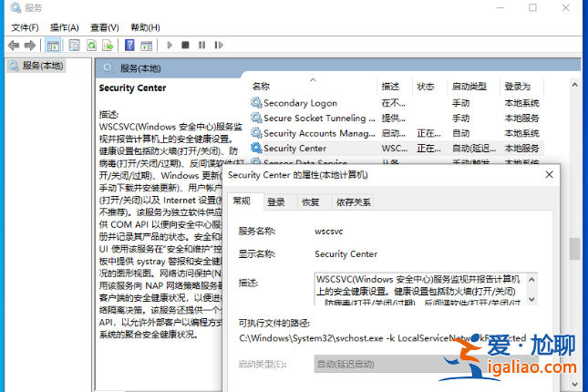Viewport: 588px width, 392px height.
Task: Open the 文件(F) menu
Action: tap(25, 27)
